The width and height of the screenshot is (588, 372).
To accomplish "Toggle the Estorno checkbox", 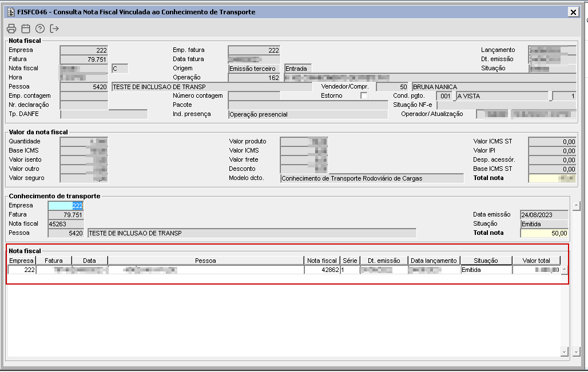I will (x=363, y=95).
